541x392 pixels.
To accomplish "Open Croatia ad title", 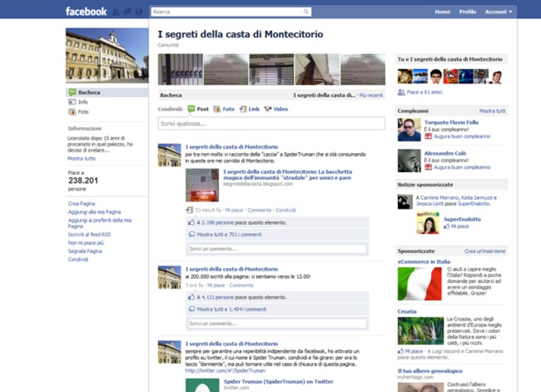I will click(x=407, y=312).
